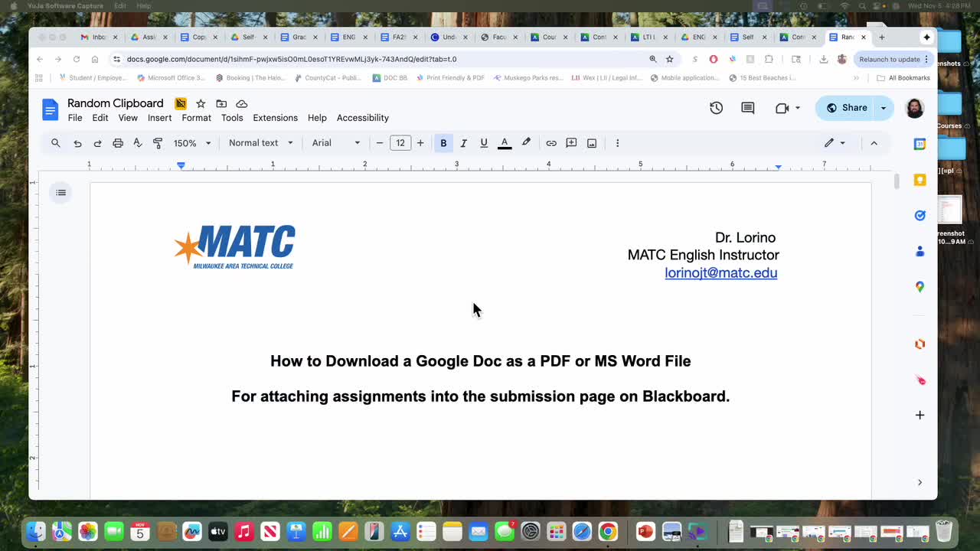The image size is (980, 551).
Task: Open version history clock icon
Action: pos(717,108)
